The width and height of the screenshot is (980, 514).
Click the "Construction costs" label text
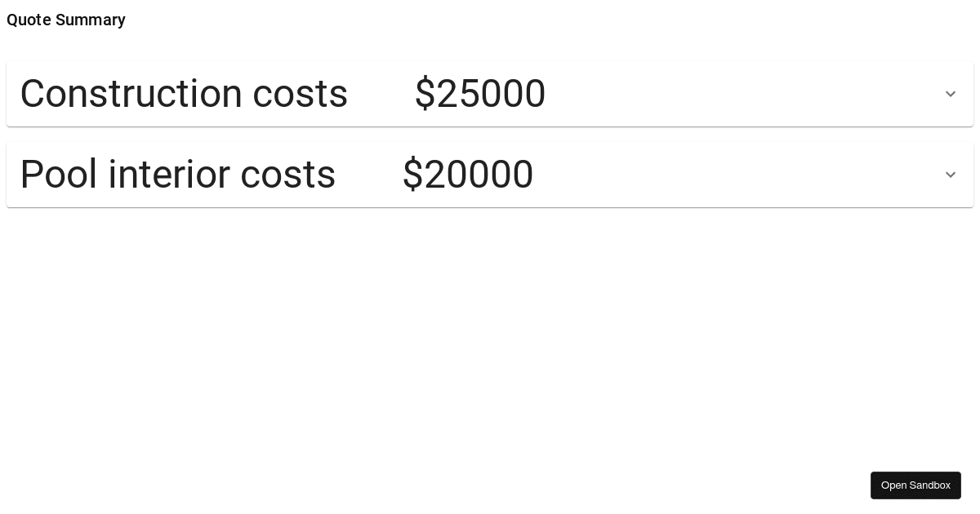coord(184,95)
